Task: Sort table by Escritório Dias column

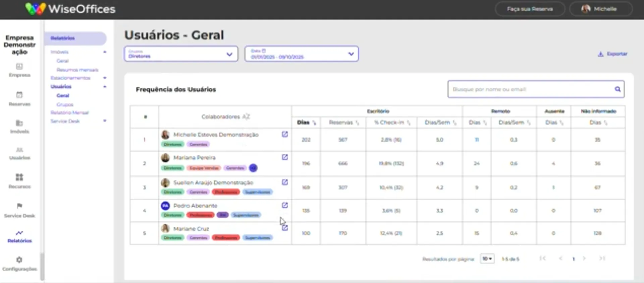Action: (x=306, y=123)
